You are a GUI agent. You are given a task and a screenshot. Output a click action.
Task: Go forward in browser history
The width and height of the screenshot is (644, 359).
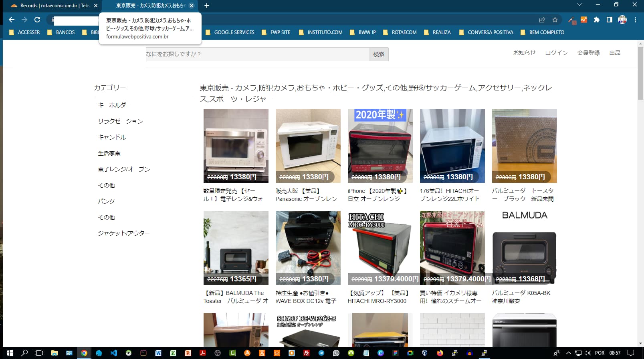click(x=24, y=20)
